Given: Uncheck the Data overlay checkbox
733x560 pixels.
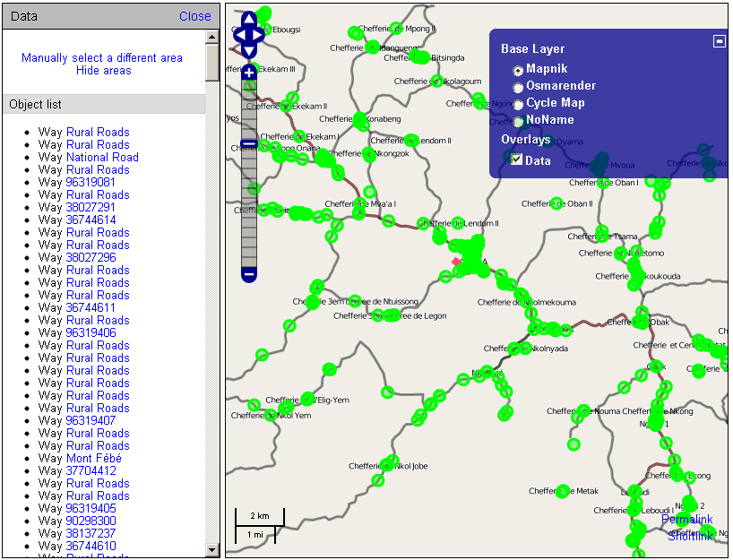Looking at the screenshot, I should point(516,159).
